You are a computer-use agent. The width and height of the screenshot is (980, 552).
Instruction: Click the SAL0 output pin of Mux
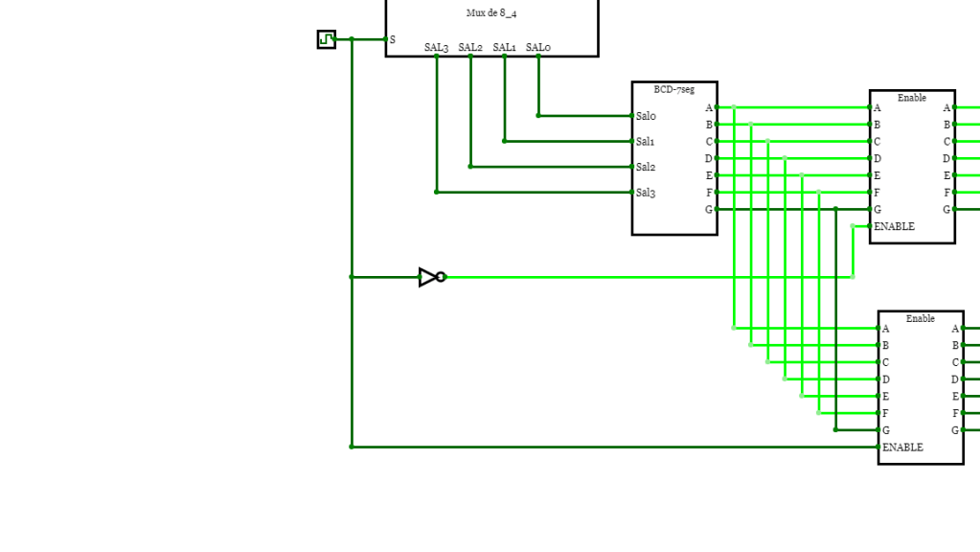click(538, 57)
